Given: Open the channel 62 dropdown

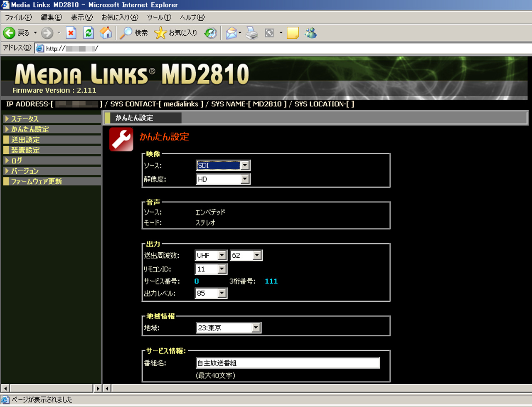Looking at the screenshot, I should pos(246,255).
